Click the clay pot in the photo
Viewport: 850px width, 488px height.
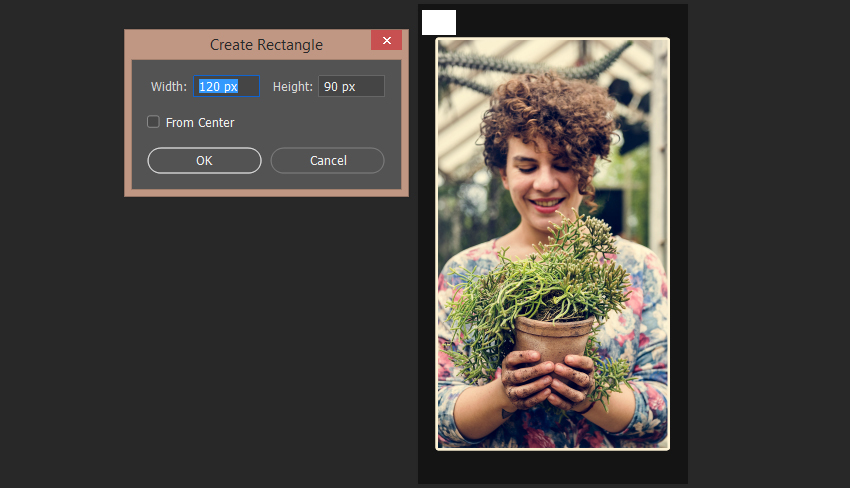click(x=553, y=339)
